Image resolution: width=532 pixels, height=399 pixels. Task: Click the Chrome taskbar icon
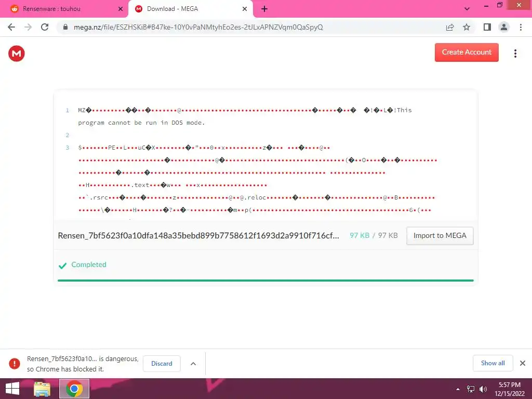coord(74,389)
